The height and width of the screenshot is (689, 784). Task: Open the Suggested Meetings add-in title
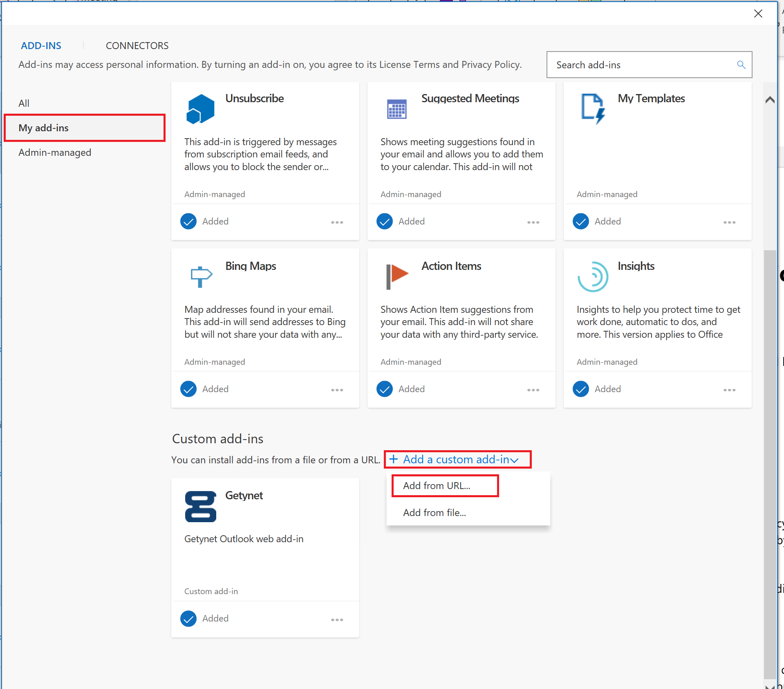(x=470, y=99)
